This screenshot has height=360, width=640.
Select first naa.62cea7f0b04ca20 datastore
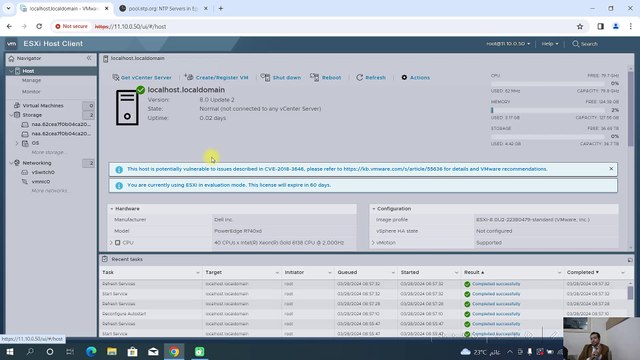tap(61, 124)
